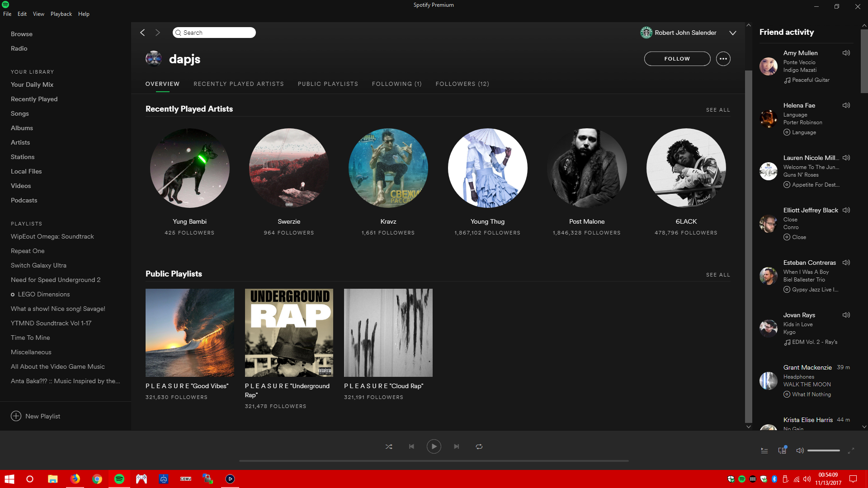Open the File menu
Image resolution: width=868 pixels, height=488 pixels.
7,14
